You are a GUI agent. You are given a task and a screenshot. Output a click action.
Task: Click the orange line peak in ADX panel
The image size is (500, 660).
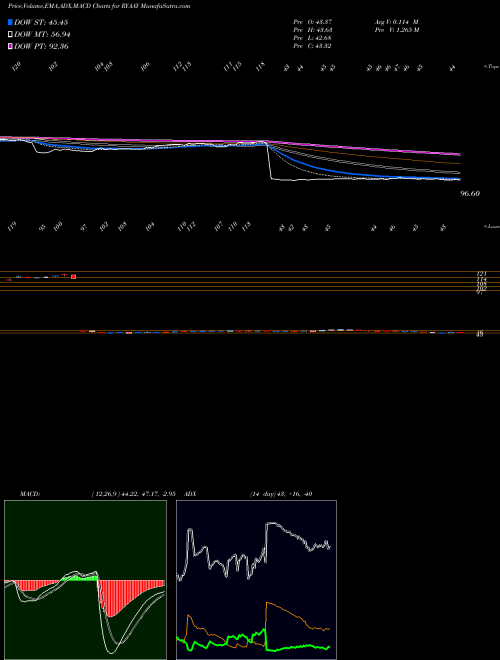point(268,604)
